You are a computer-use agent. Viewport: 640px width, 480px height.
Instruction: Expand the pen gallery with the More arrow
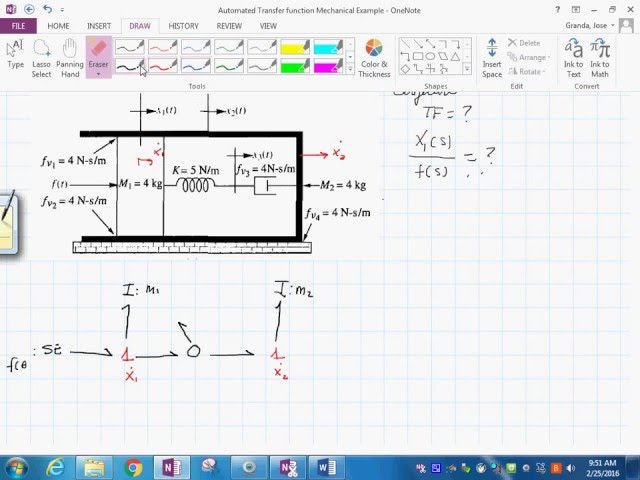point(350,69)
